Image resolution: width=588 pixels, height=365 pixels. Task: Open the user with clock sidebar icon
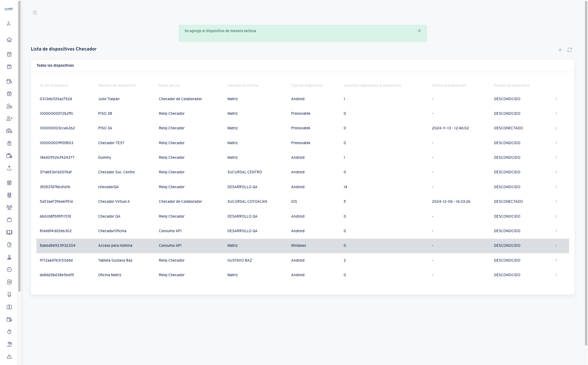point(9,106)
